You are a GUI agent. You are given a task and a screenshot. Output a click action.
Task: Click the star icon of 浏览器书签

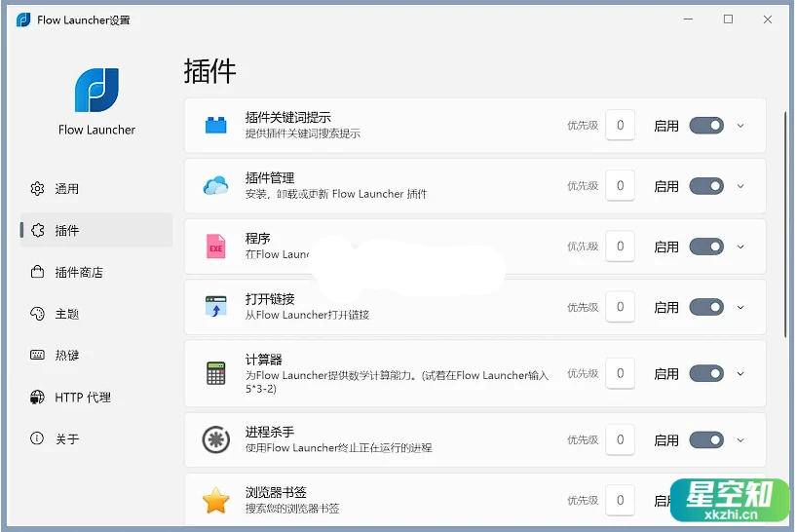(215, 500)
